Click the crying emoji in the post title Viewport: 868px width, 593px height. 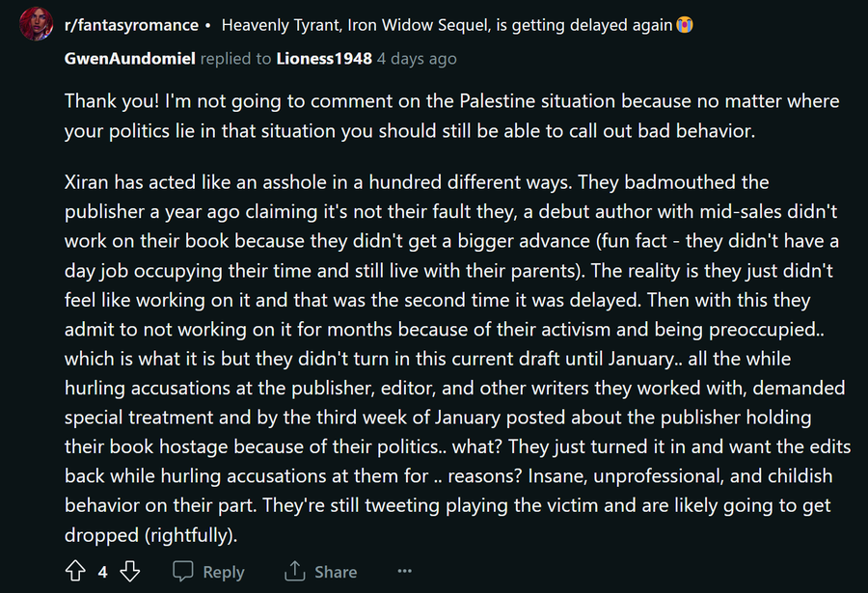685,25
